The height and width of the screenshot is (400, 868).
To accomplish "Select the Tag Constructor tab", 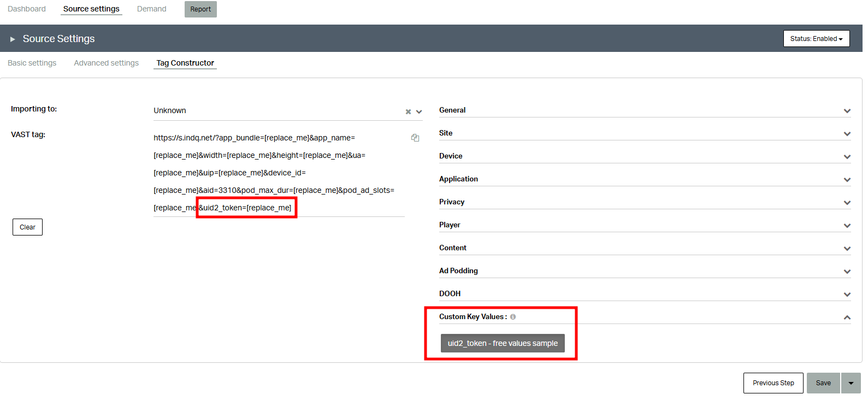I will click(x=185, y=63).
